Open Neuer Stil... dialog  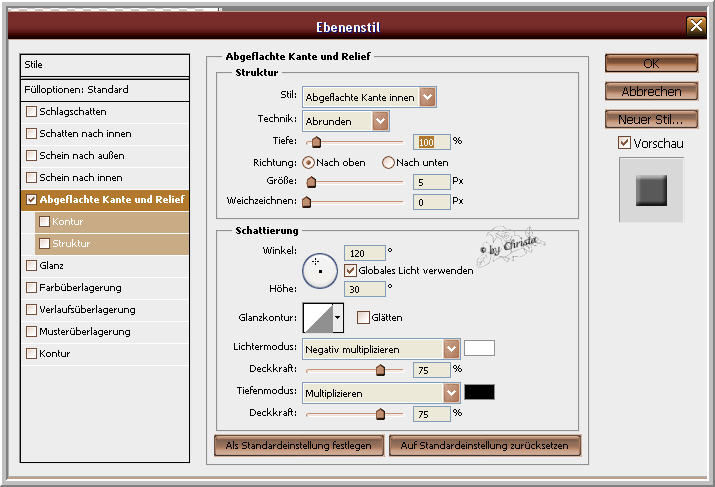coord(651,119)
